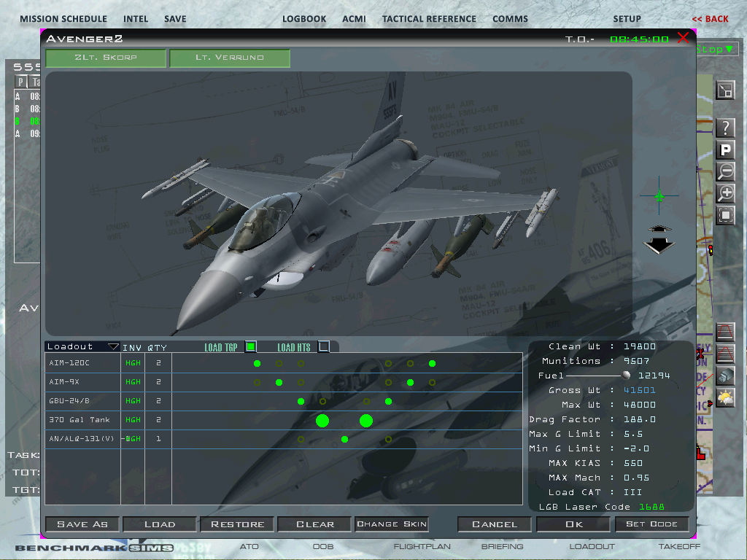This screenshot has height=560, width=747.
Task: Select the Lt. Verruno pilot tab
Action: pos(230,58)
